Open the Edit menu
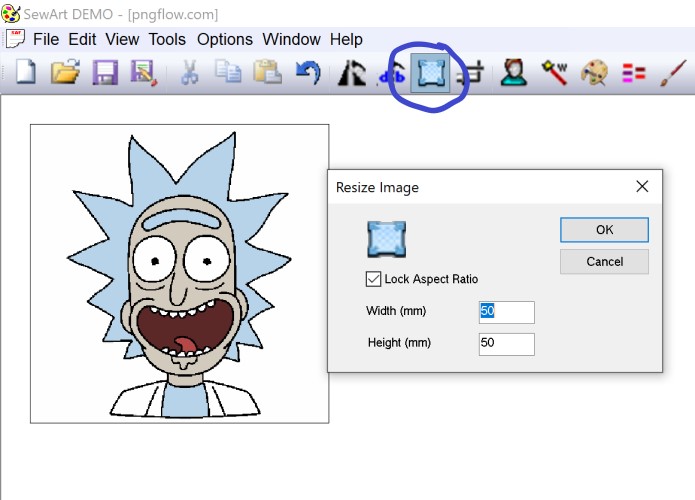The height and width of the screenshot is (500, 695). pos(82,39)
